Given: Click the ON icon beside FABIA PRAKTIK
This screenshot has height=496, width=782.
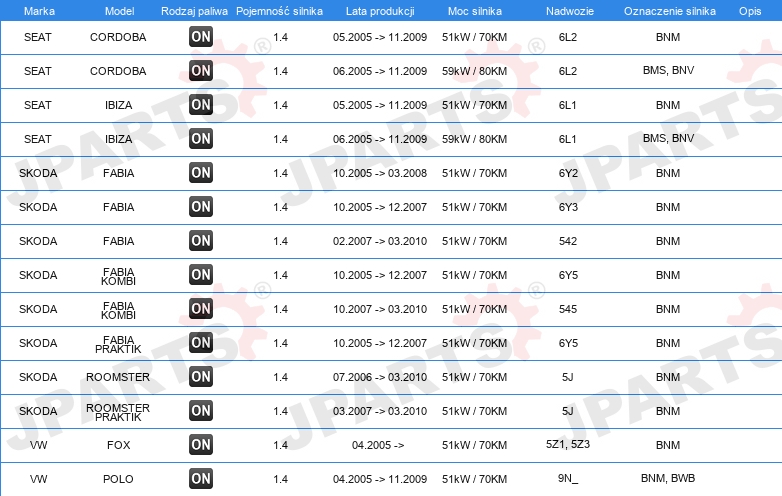Looking at the screenshot, I should 201,342.
